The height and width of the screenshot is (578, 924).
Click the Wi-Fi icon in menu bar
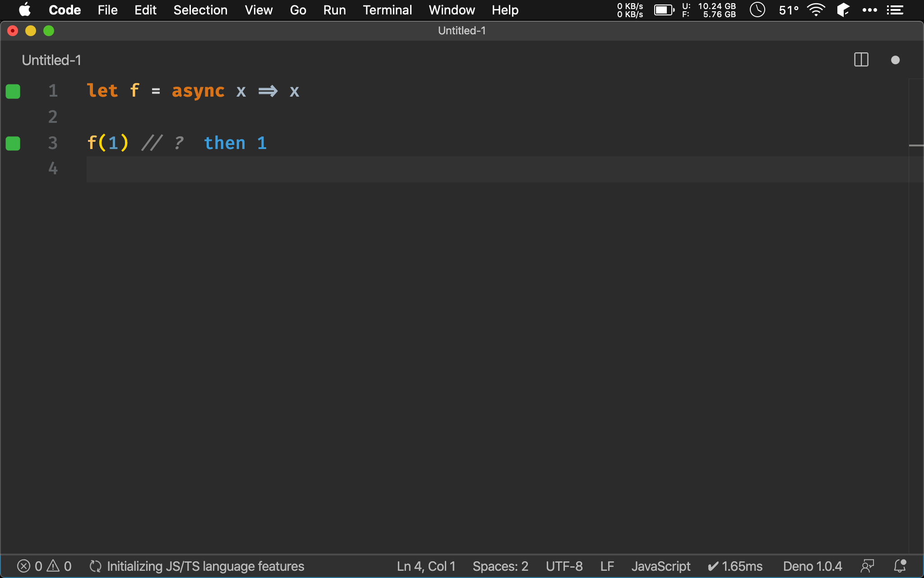pos(816,10)
